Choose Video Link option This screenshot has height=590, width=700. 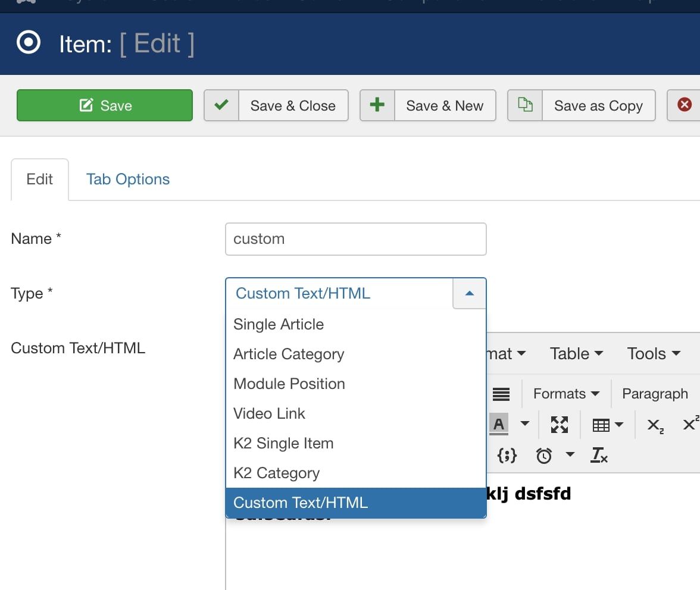point(356,413)
